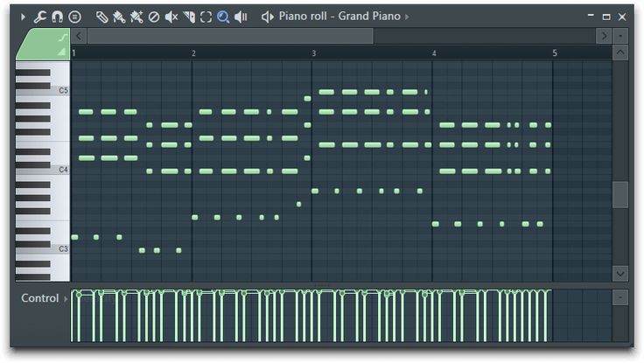644x363 pixels.
Task: Select the Delete tool
Action: [154, 17]
